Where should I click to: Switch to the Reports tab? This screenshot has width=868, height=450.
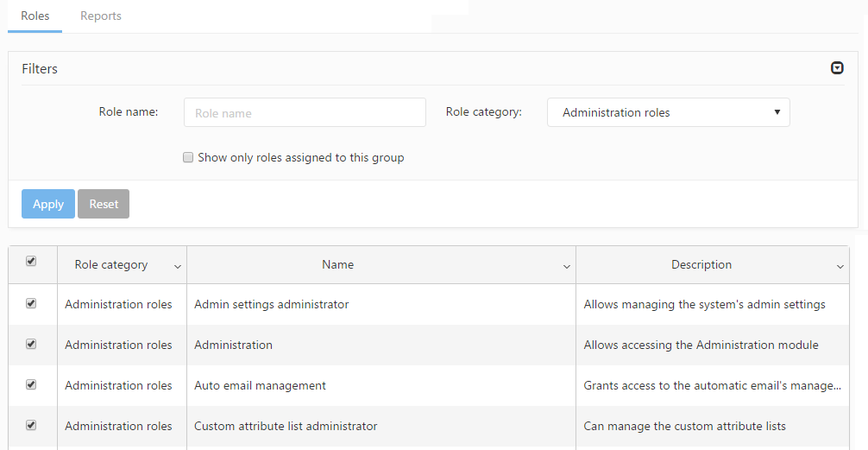(x=101, y=16)
